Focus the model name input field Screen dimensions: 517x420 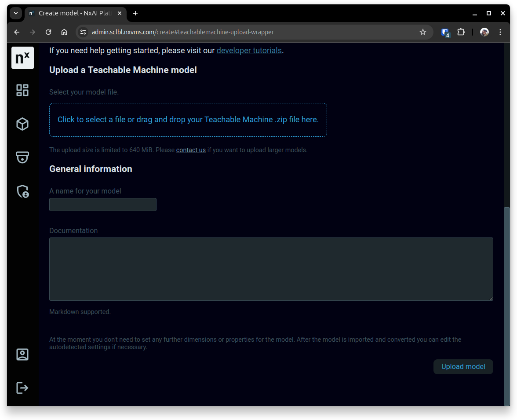point(102,205)
